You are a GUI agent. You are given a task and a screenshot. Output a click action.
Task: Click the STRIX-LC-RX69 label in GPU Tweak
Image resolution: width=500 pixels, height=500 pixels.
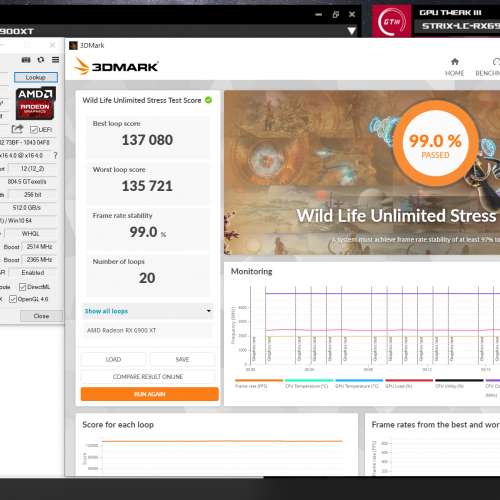pos(460,26)
